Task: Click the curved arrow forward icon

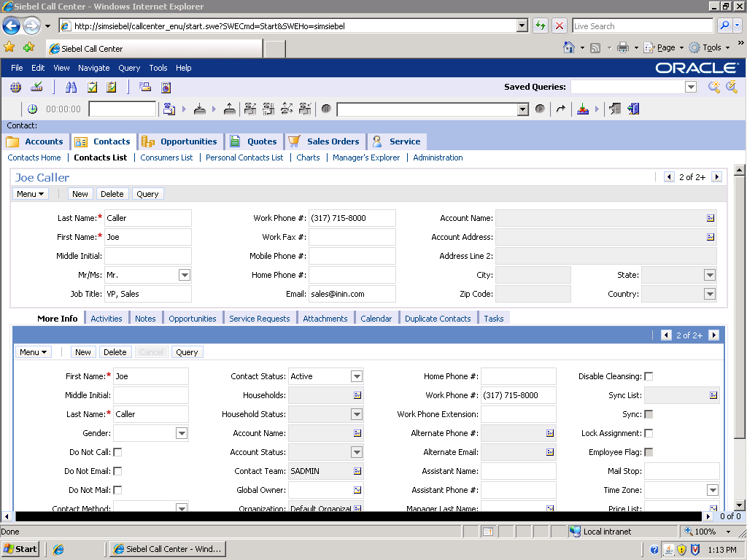Action: point(560,109)
